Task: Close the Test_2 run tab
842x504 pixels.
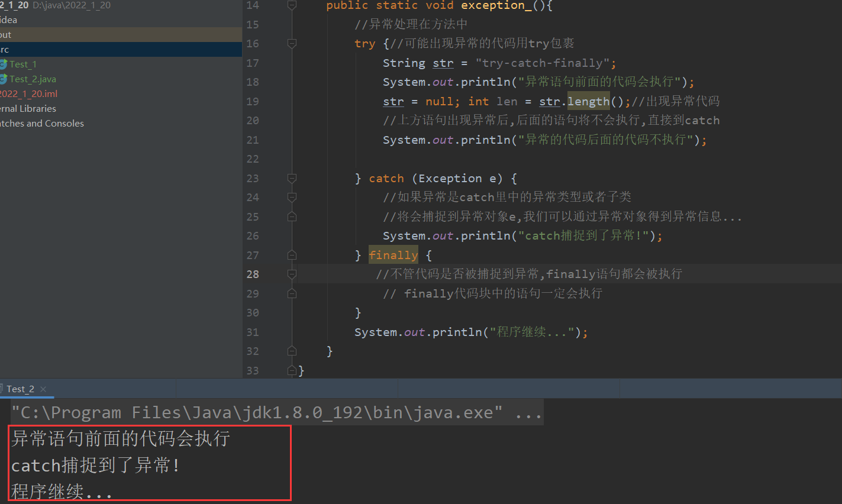Action: point(43,389)
